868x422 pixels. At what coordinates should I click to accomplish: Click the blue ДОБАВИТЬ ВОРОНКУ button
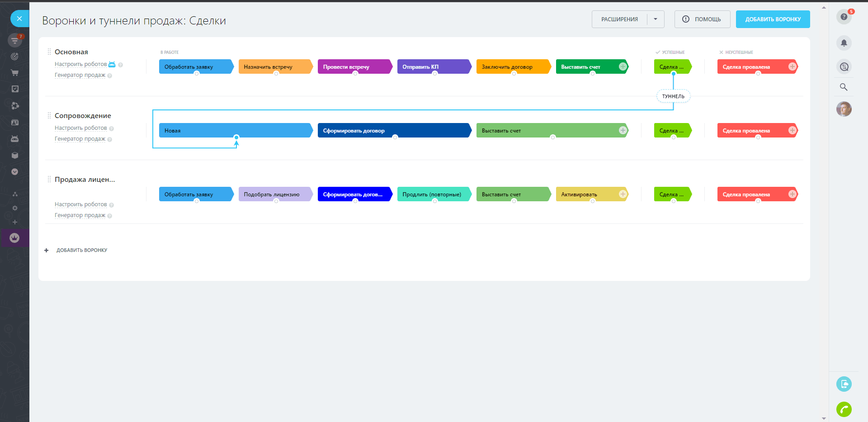(773, 19)
